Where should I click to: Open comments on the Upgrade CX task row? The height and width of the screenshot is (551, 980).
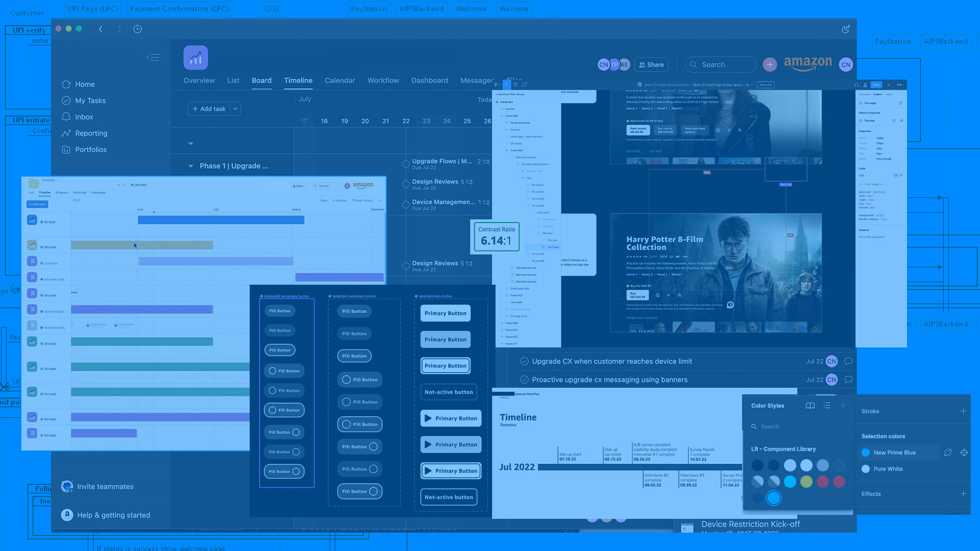click(x=848, y=361)
